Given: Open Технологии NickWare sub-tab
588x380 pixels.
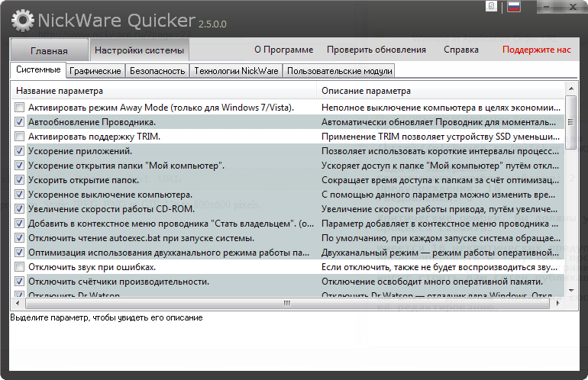Looking at the screenshot, I should tap(236, 71).
